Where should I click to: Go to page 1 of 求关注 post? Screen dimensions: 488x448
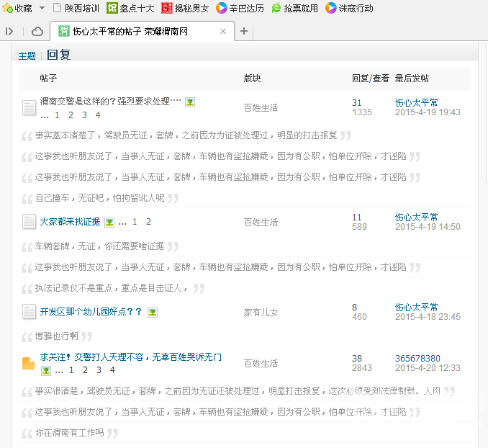(71, 370)
